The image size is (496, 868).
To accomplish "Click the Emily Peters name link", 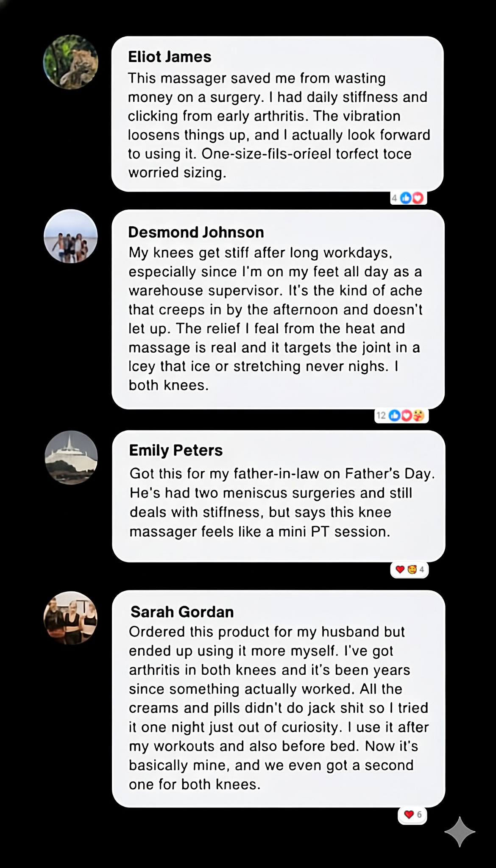I will (176, 450).
